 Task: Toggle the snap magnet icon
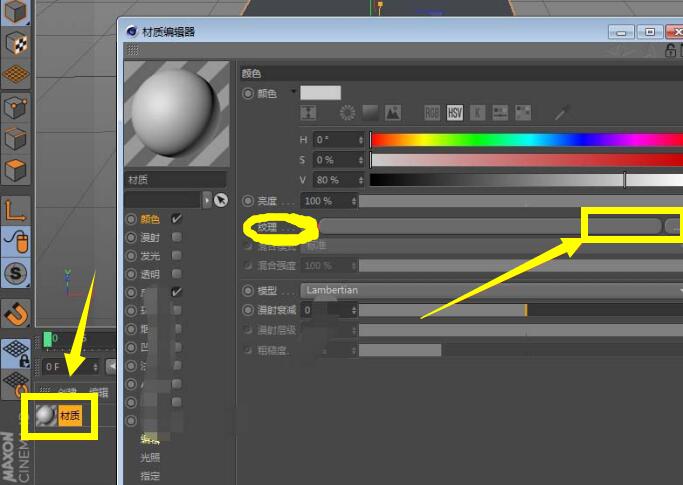[x=16, y=314]
